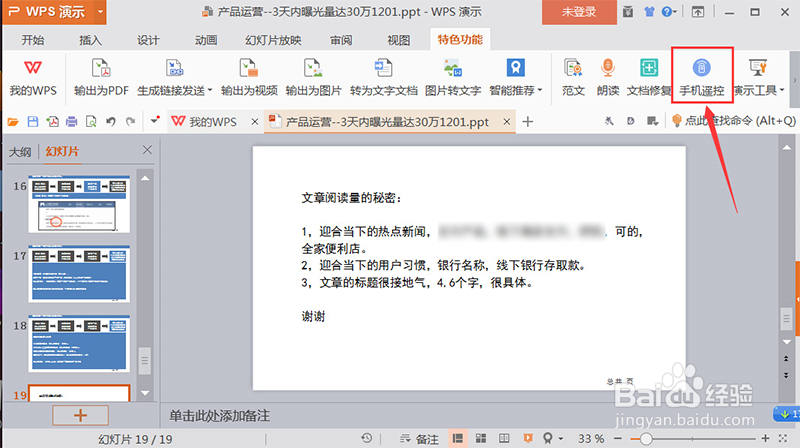The width and height of the screenshot is (800, 448).
Task: Click 生成链接发送 icon
Action: (x=174, y=68)
